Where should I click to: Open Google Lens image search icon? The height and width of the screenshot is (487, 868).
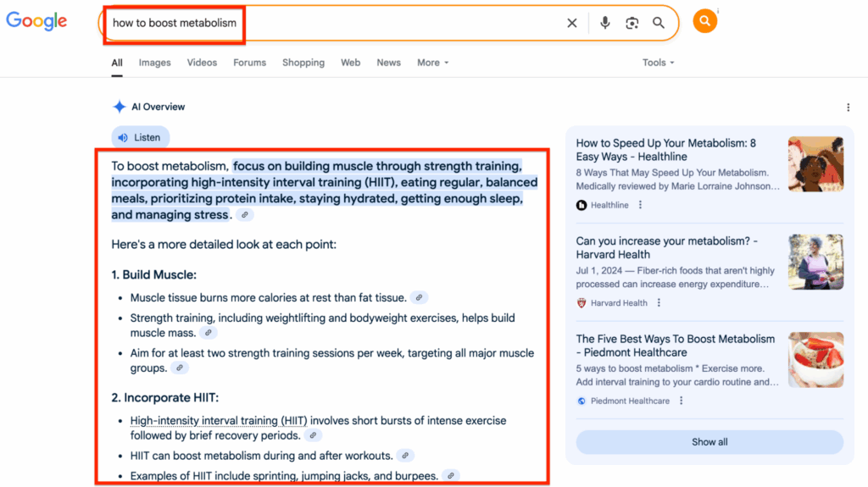click(x=632, y=23)
